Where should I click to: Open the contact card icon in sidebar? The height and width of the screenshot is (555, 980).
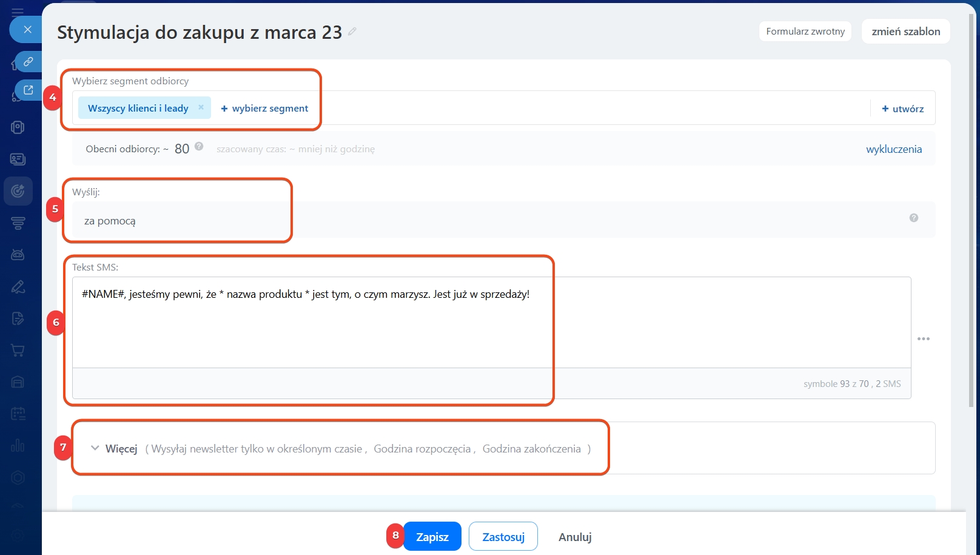point(18,159)
